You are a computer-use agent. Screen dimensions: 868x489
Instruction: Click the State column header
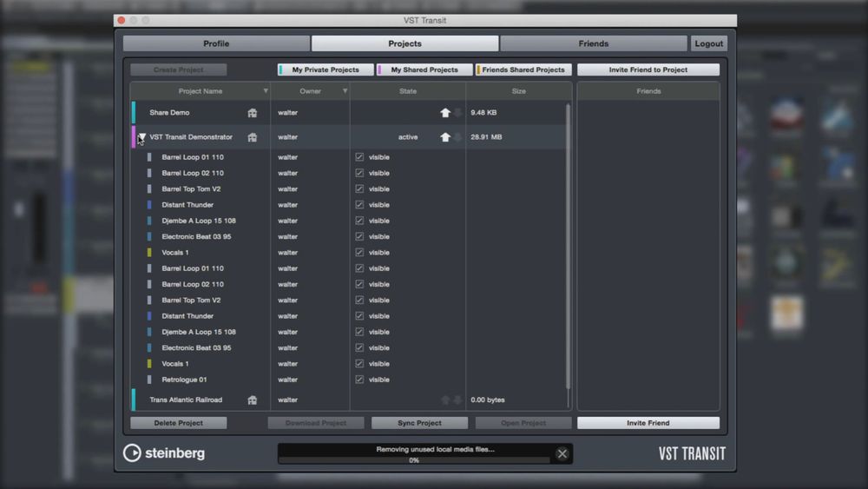coord(408,91)
